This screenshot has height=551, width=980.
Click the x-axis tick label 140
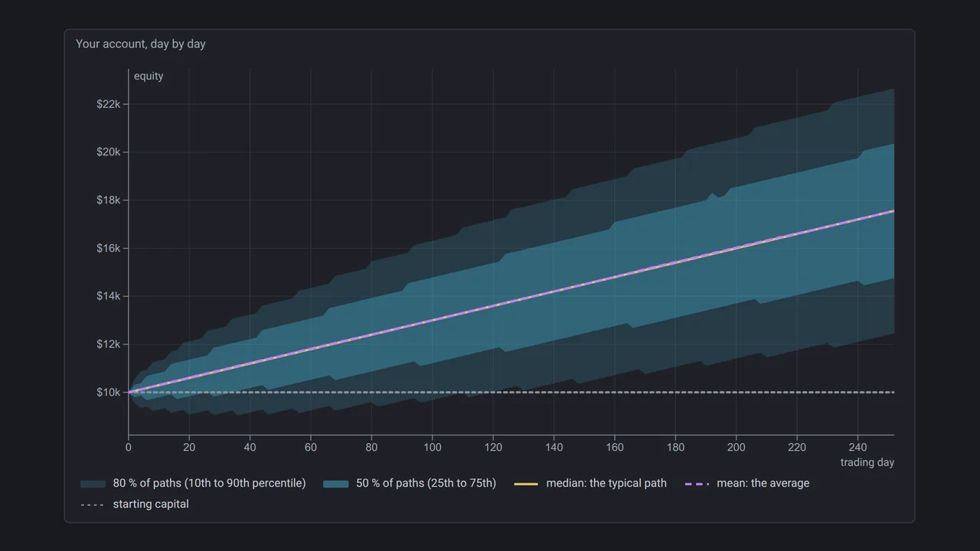pos(554,447)
